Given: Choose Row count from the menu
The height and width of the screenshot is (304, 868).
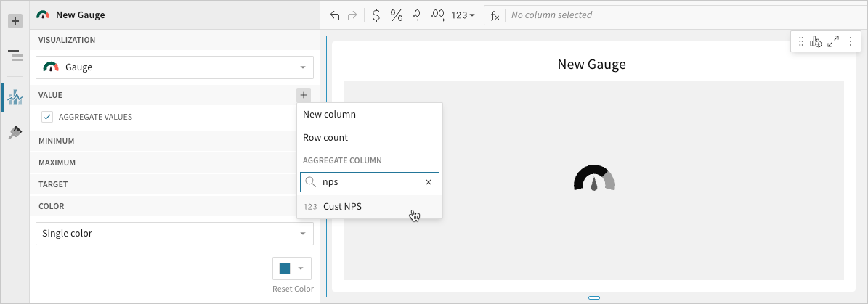Looking at the screenshot, I should pos(325,138).
